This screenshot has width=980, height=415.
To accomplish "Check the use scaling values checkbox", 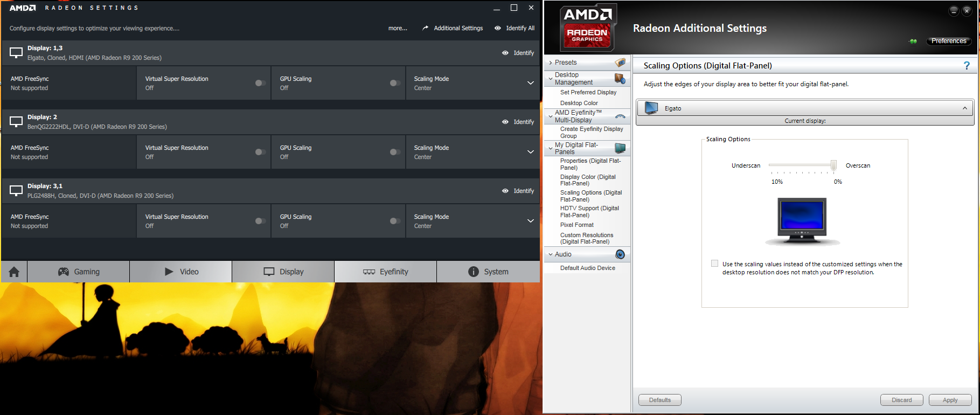I will tap(714, 264).
